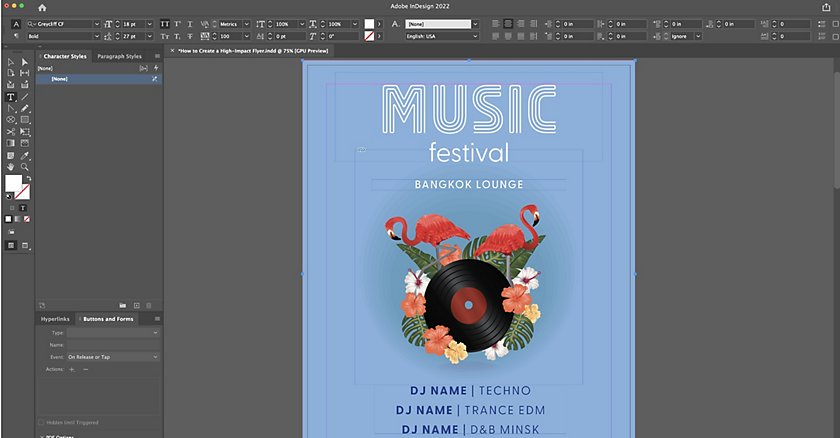Swap fill and stroke colors
840x438 pixels.
pyautogui.click(x=29, y=178)
